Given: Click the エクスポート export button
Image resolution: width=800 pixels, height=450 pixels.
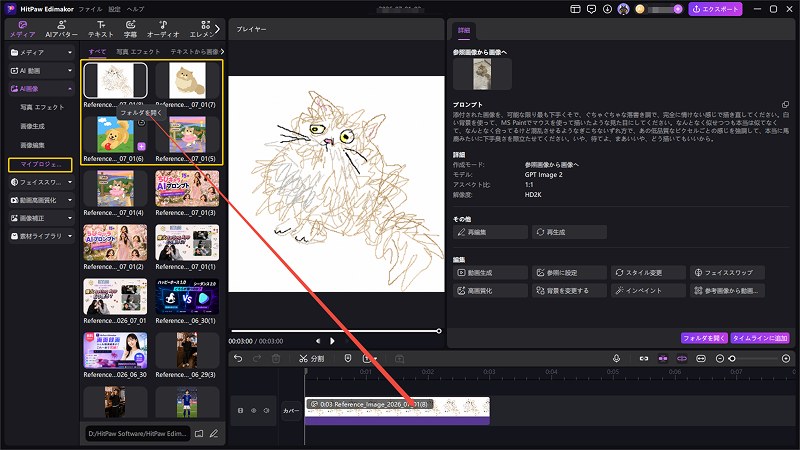Looking at the screenshot, I should [x=715, y=9].
